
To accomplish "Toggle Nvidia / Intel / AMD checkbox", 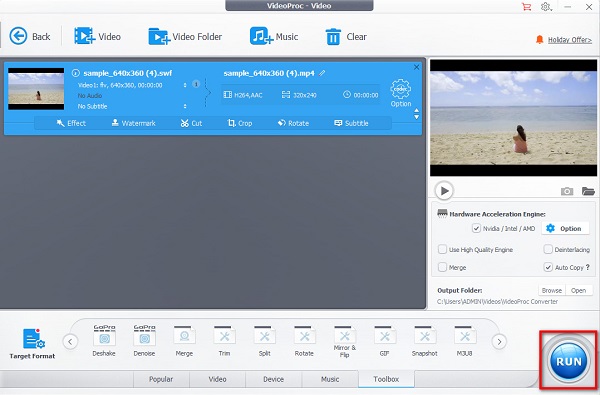I will pyautogui.click(x=476, y=229).
